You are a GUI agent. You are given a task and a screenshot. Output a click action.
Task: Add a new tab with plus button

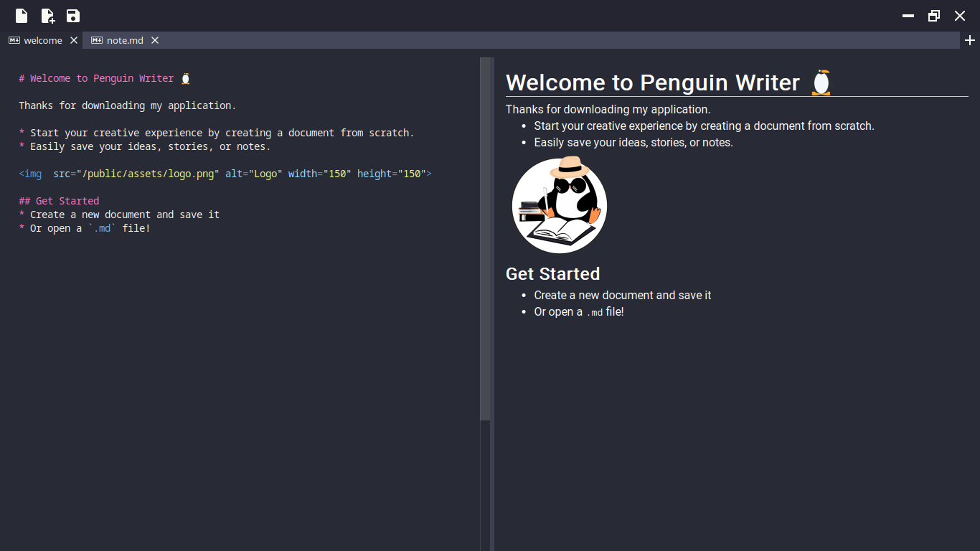(x=970, y=40)
